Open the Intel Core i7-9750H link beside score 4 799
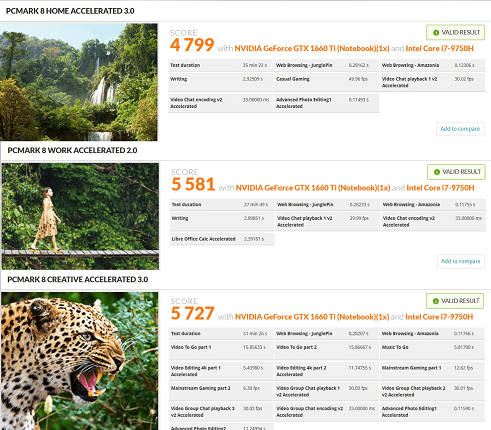The width and height of the screenshot is (491, 430). [439, 49]
